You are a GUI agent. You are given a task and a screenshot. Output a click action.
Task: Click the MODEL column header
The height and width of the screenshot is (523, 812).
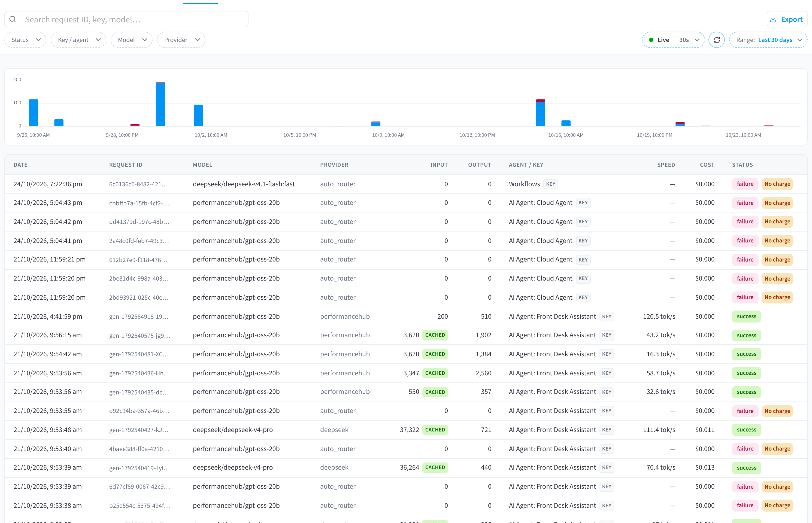tap(202, 165)
